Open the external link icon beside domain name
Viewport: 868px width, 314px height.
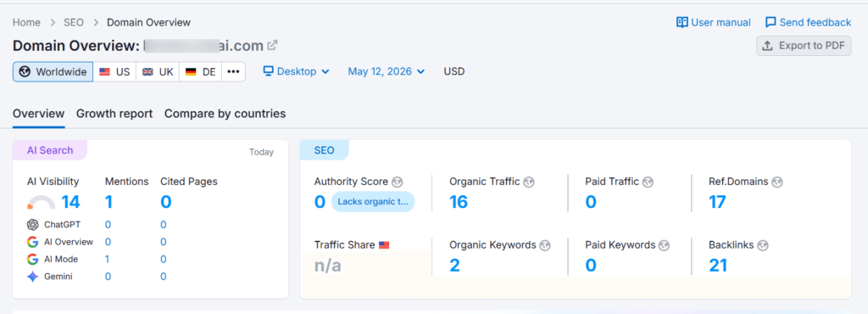point(272,45)
